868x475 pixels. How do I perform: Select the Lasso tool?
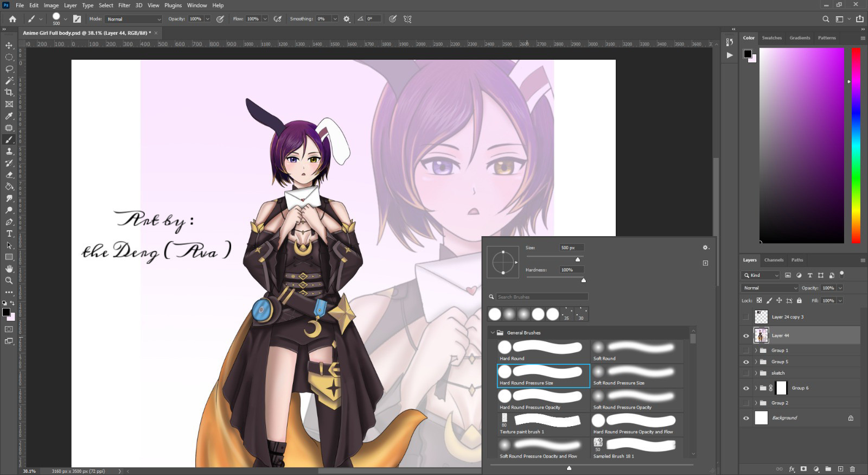click(x=9, y=69)
